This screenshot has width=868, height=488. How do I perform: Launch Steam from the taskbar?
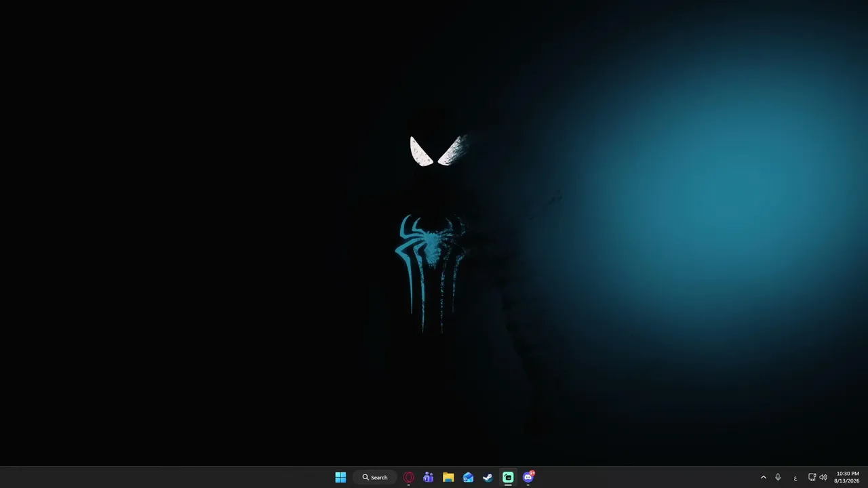(488, 477)
